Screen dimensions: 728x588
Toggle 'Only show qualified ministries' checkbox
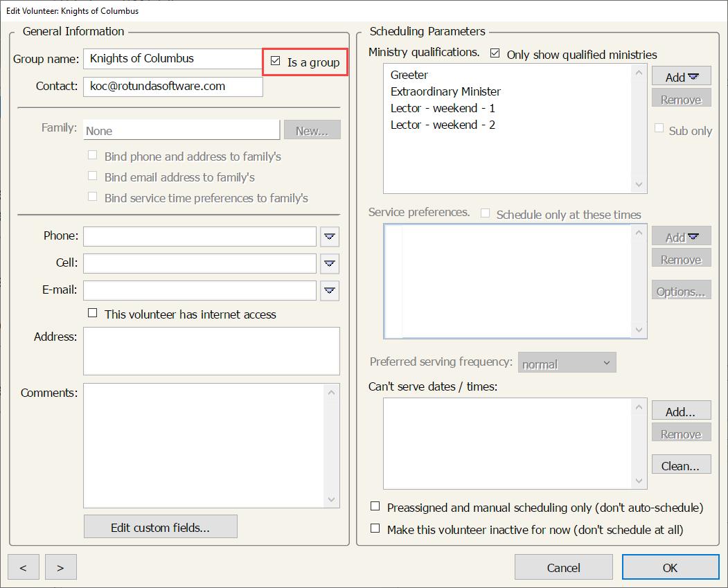(495, 54)
